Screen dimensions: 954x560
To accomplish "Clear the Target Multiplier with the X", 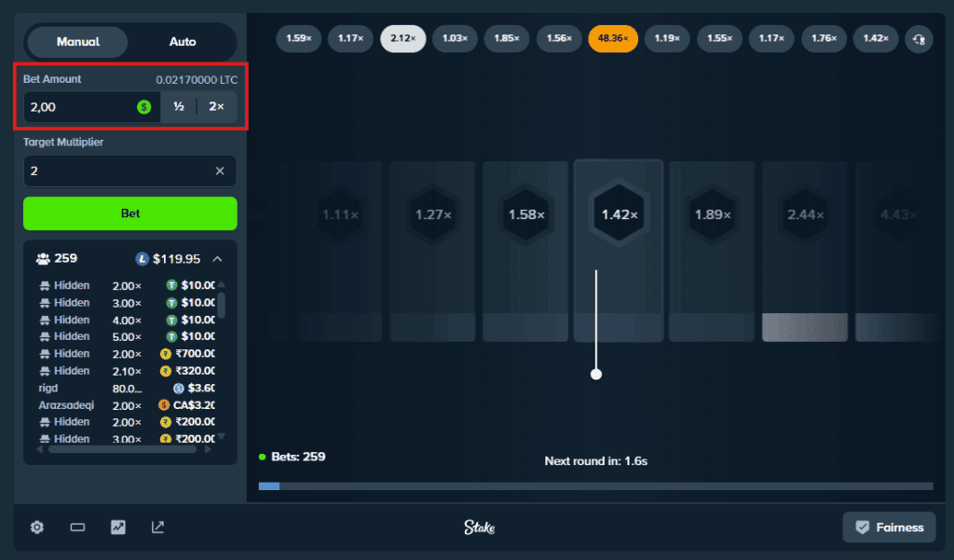I will [x=220, y=171].
